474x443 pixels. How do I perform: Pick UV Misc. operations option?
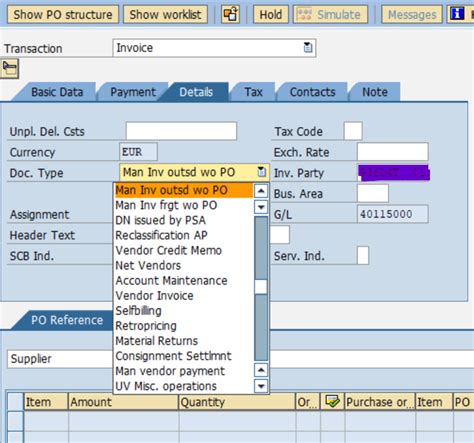(x=183, y=386)
